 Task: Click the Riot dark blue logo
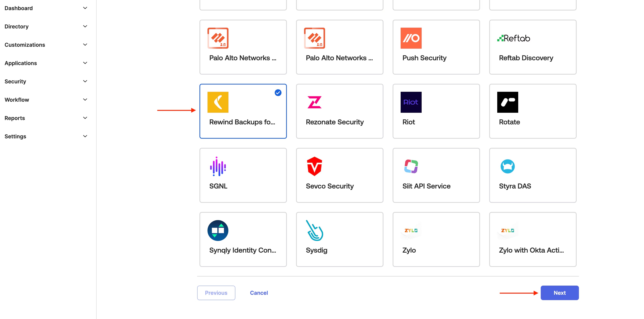pyautogui.click(x=411, y=102)
